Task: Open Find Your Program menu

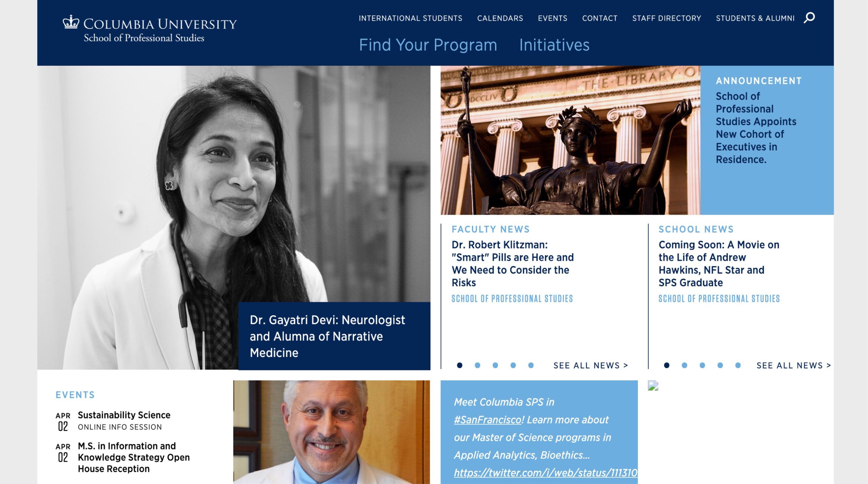Action: pyautogui.click(x=428, y=45)
